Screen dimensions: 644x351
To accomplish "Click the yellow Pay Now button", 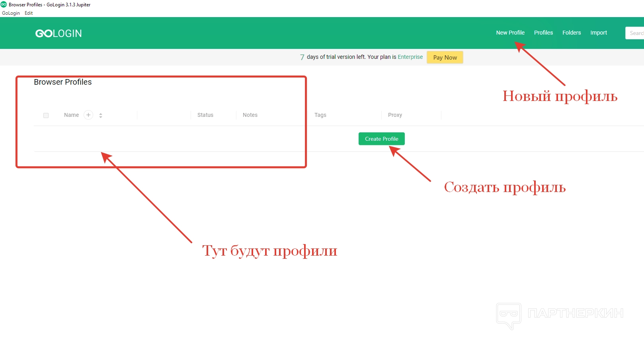I will pos(445,57).
